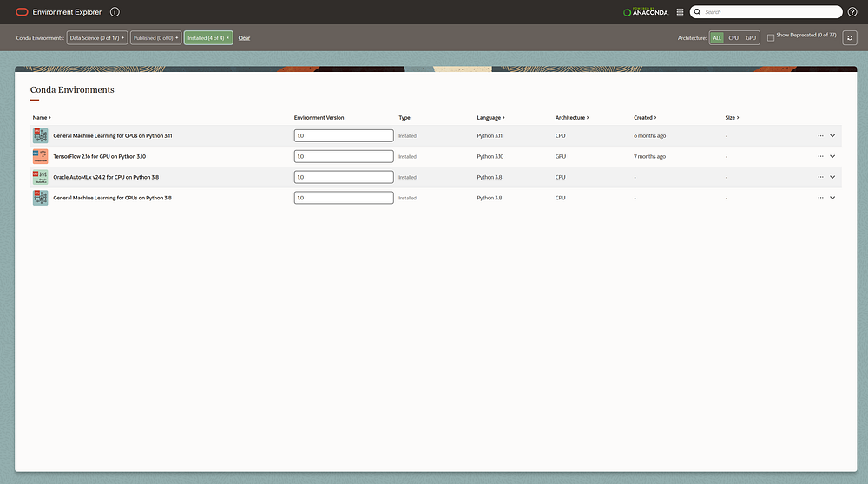The image size is (868, 484).
Task: Sort by the Name column header
Action: click(42, 117)
